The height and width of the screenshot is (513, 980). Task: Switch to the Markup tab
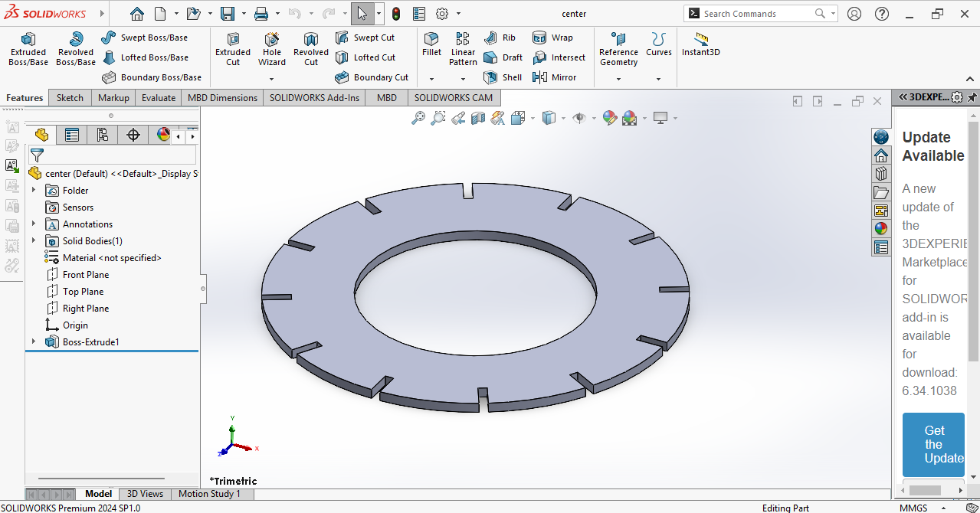[x=113, y=98]
